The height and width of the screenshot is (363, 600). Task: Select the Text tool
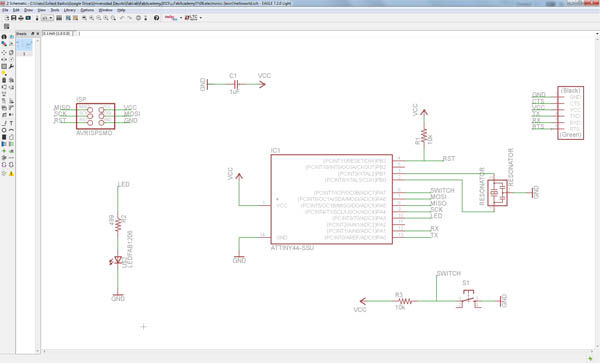11,123
